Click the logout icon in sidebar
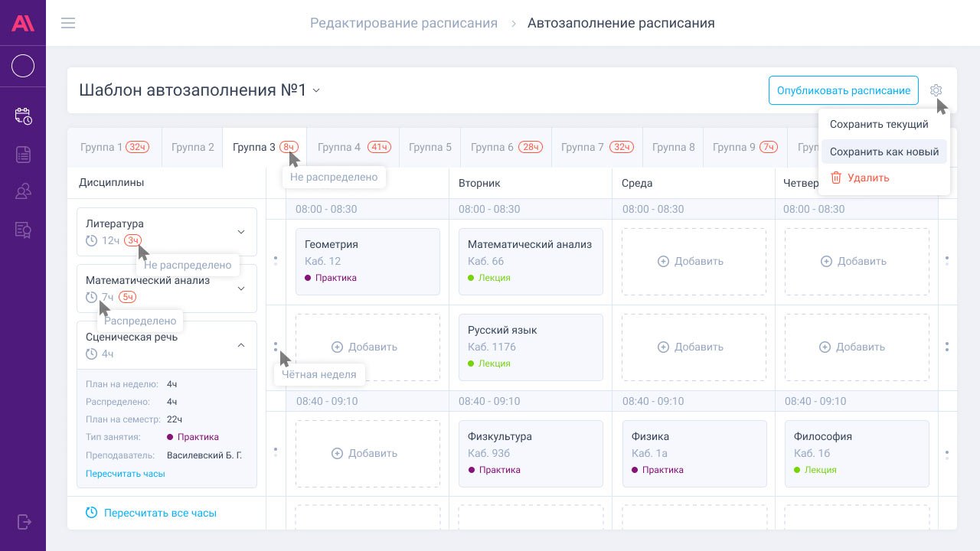The height and width of the screenshot is (551, 980). pyautogui.click(x=23, y=522)
